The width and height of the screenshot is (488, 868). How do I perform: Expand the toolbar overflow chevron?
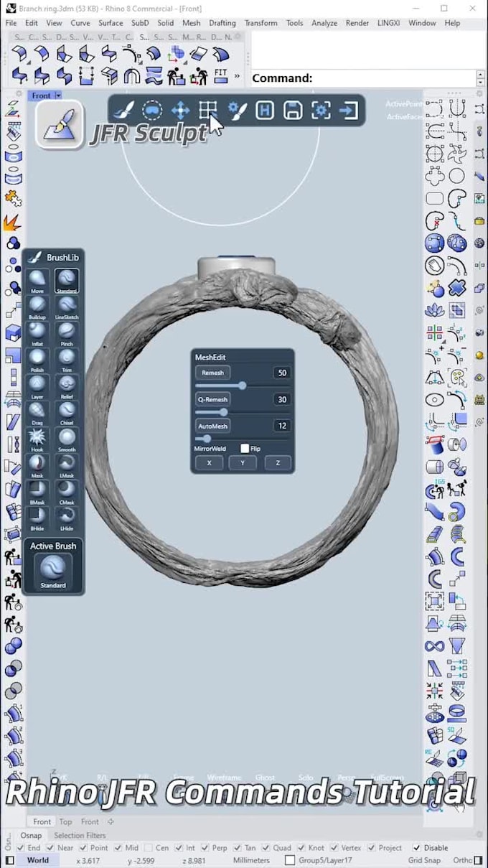[237, 75]
